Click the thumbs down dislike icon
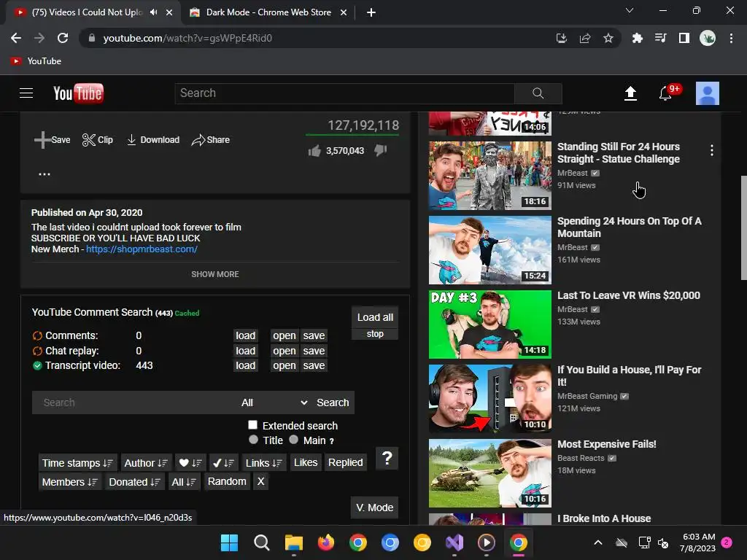Screen dimensions: 747x560 coord(381,150)
